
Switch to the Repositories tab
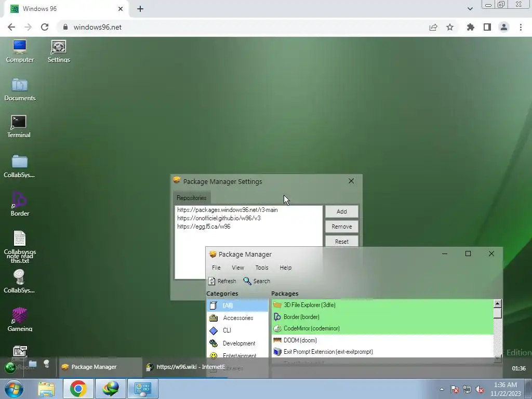point(191,198)
